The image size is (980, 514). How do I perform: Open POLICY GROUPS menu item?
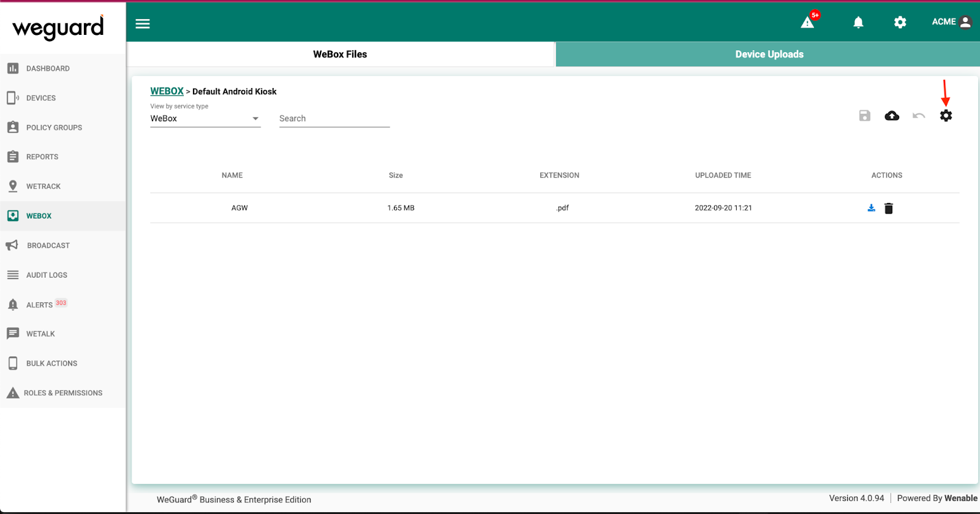click(x=54, y=127)
